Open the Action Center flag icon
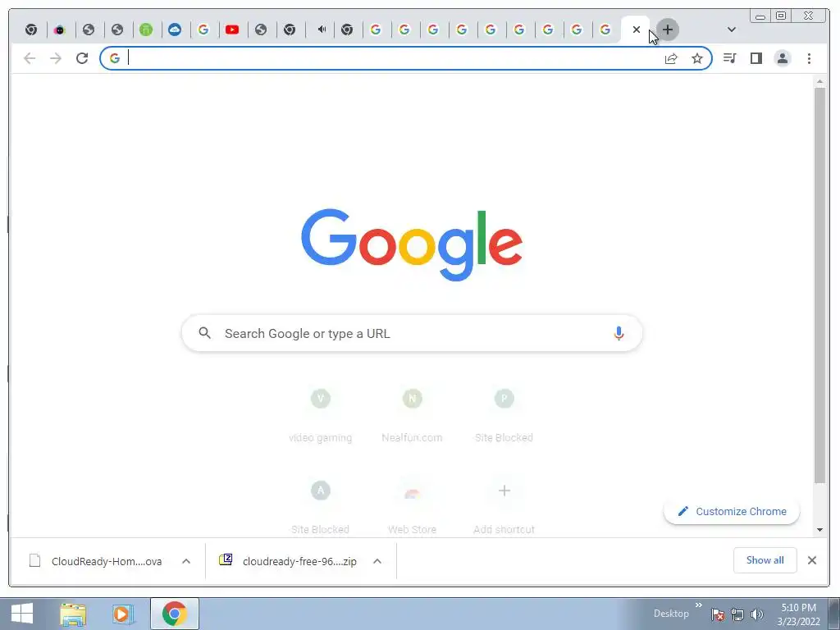 718,614
